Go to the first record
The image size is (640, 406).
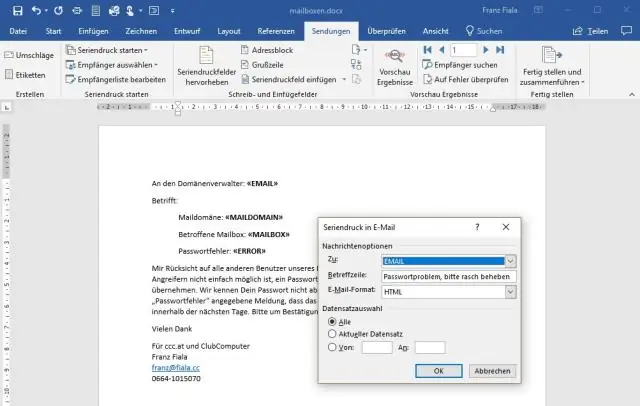click(427, 50)
